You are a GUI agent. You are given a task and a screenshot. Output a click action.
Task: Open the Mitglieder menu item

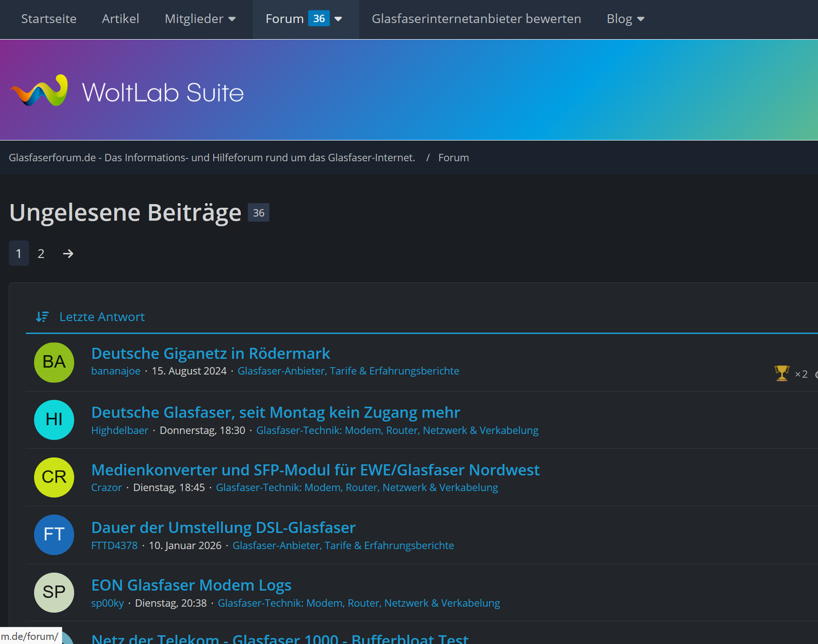coord(194,19)
